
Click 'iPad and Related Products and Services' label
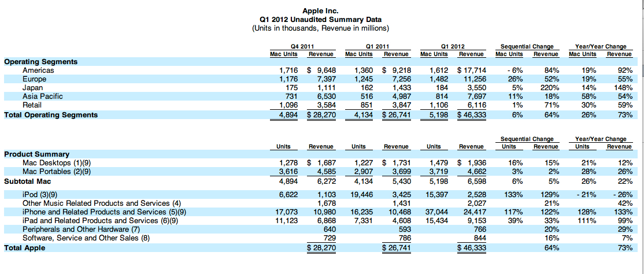pyautogui.click(x=90, y=221)
